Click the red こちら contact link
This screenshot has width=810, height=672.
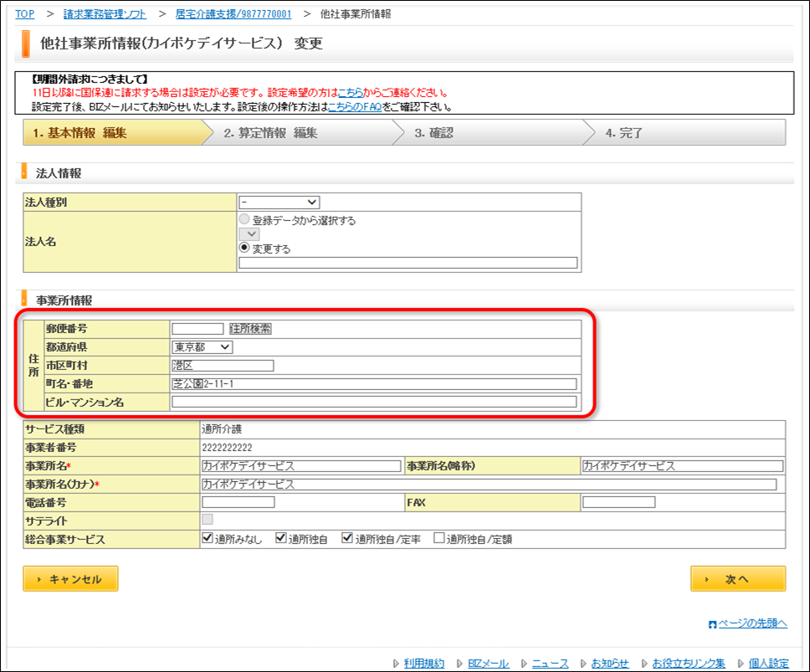click(351, 93)
